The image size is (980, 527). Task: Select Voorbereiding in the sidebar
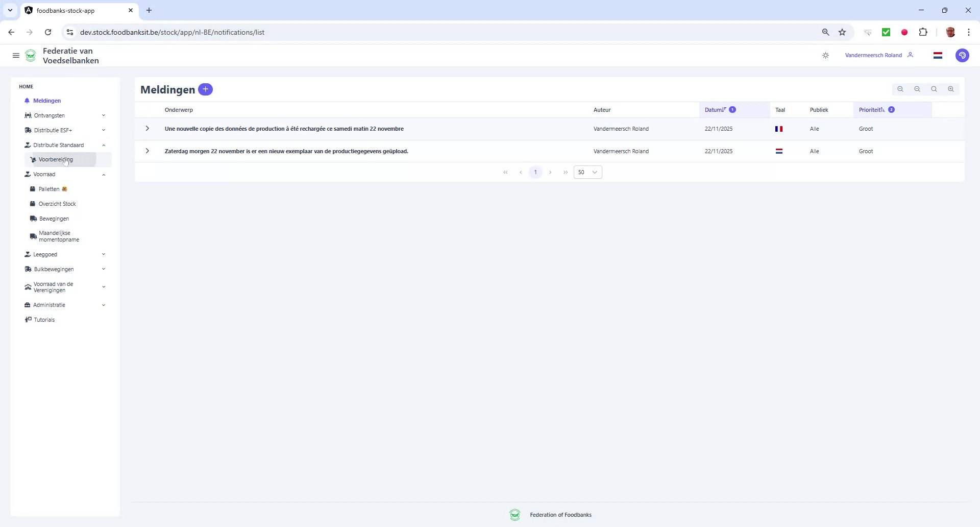(56, 159)
